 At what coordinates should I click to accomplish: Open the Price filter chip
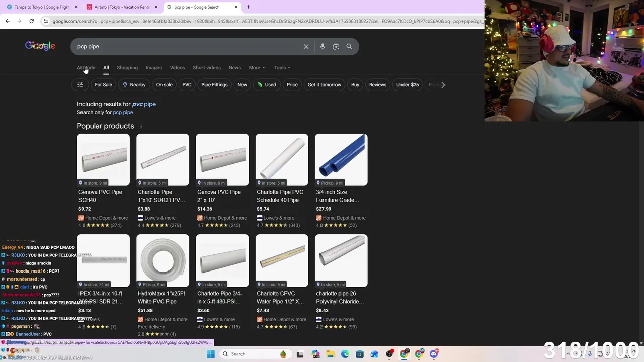tap(292, 85)
